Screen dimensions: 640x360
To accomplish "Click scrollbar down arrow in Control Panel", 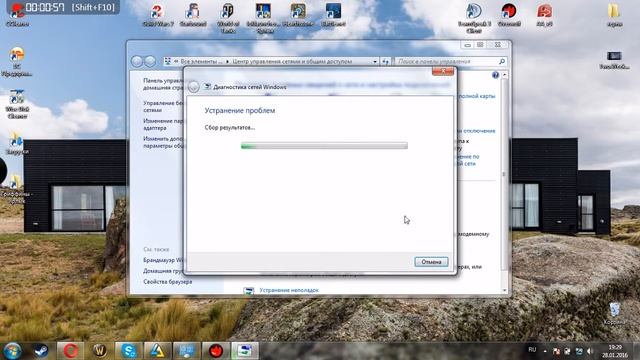I will tap(505, 290).
